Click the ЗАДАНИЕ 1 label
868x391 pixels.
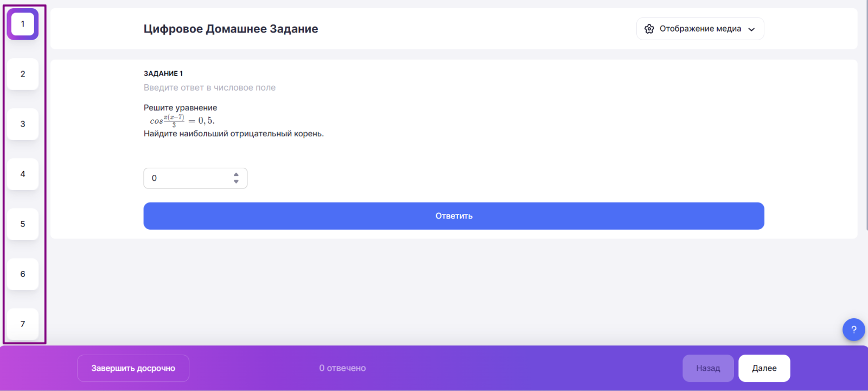point(163,73)
